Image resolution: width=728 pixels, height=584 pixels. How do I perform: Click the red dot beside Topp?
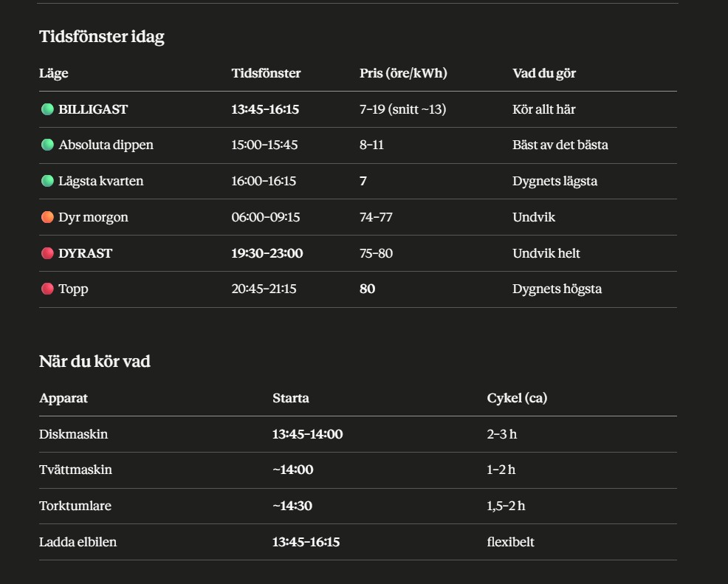47,289
